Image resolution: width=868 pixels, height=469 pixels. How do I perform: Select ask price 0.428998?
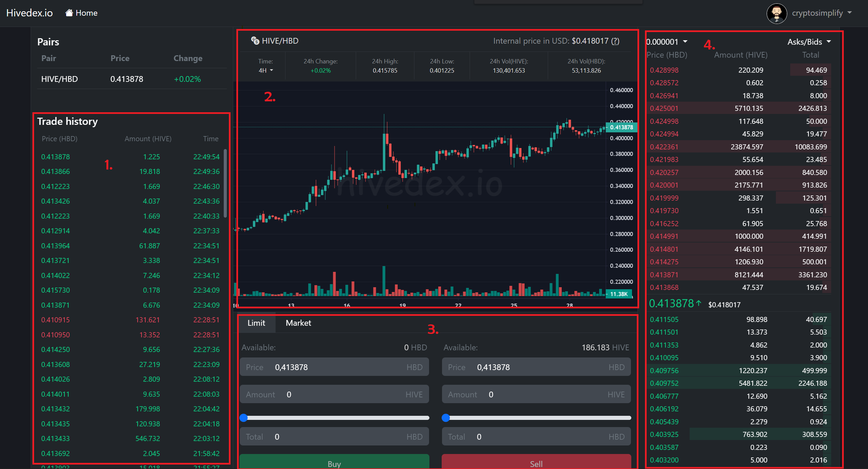click(x=664, y=70)
